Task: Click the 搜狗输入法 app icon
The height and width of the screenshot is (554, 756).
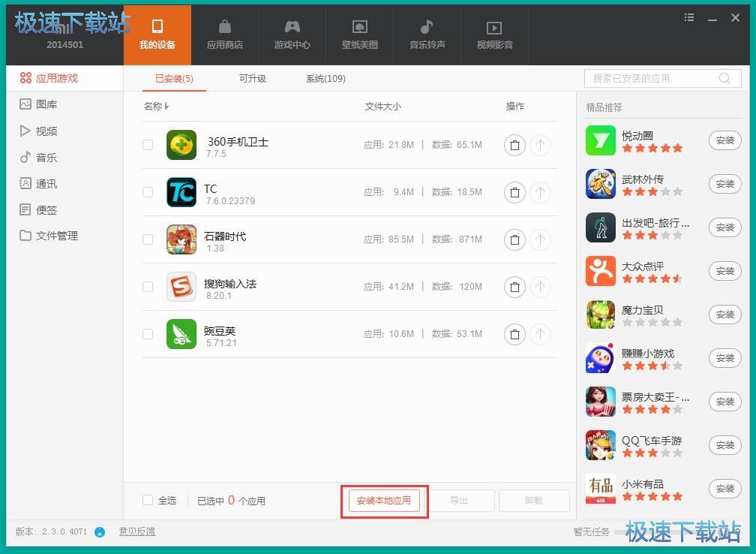Action: [181, 287]
